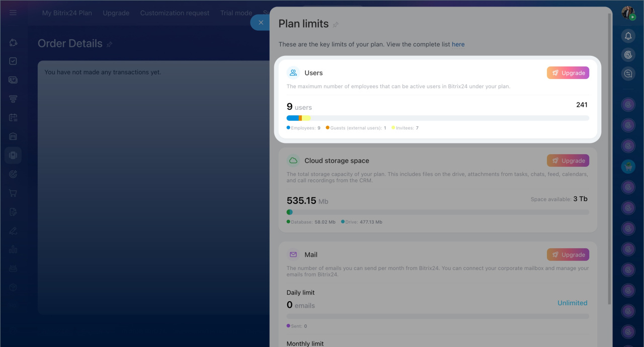Viewport: 644px width, 347px height.
Task: Open the user profile avatar
Action: coord(628,13)
